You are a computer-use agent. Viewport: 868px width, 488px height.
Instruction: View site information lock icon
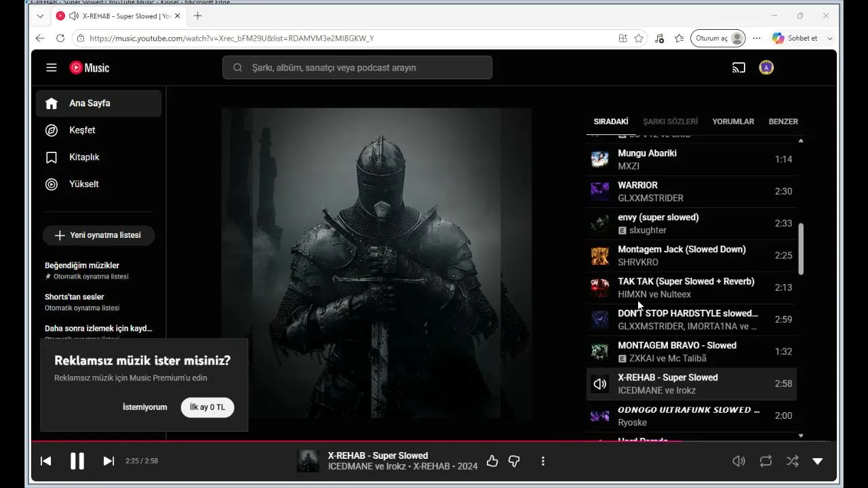(x=81, y=39)
